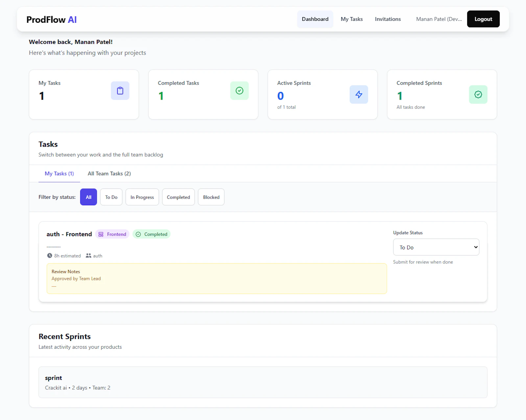Image resolution: width=526 pixels, height=420 pixels.
Task: Click the lightning bolt icon on Active Sprints card
Action: (359, 94)
